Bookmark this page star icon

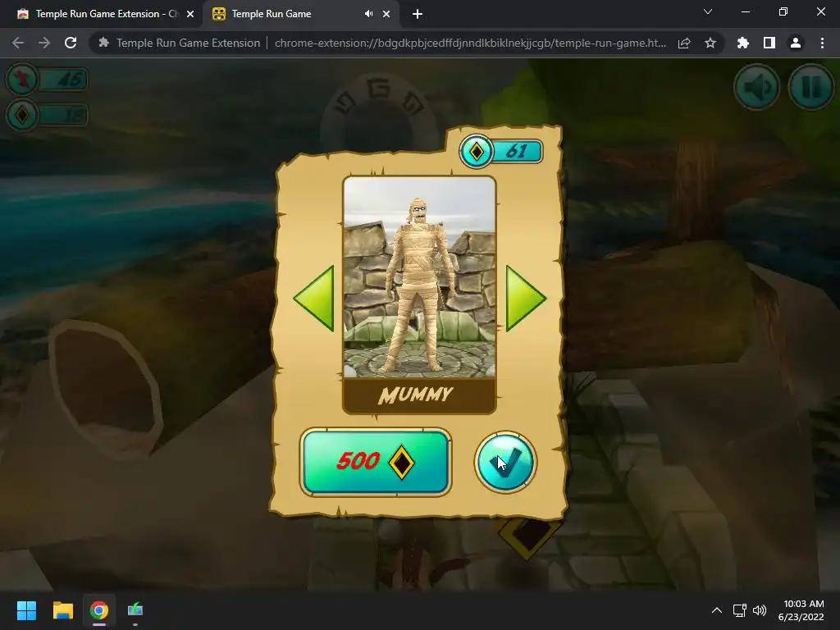[710, 43]
